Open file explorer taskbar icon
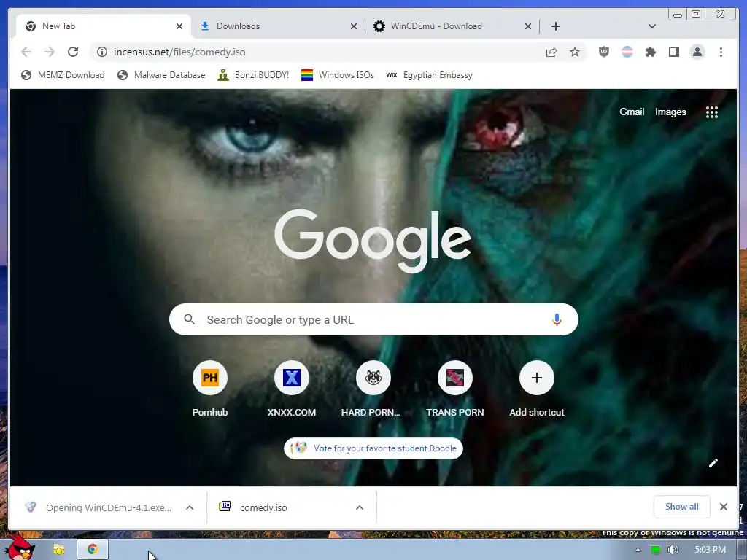The image size is (747, 560). tap(58, 550)
